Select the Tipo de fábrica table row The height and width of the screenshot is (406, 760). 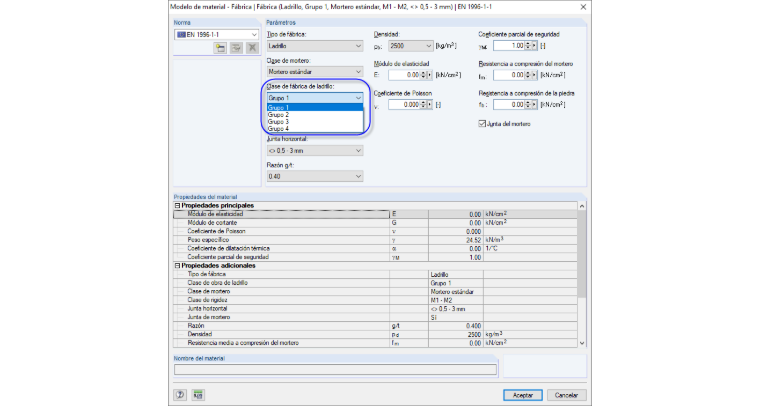376,274
